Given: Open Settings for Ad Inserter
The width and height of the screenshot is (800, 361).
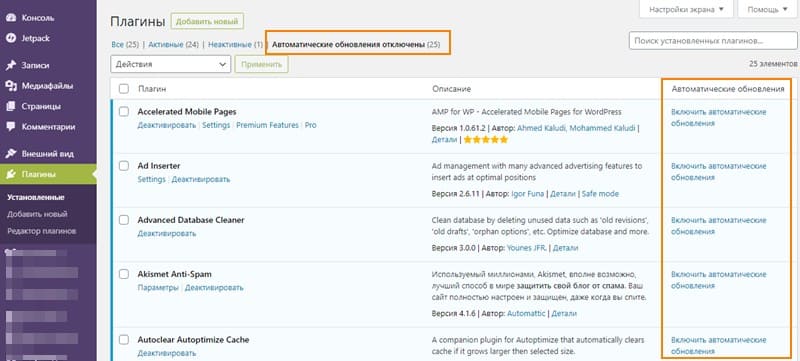Looking at the screenshot, I should pyautogui.click(x=152, y=179).
